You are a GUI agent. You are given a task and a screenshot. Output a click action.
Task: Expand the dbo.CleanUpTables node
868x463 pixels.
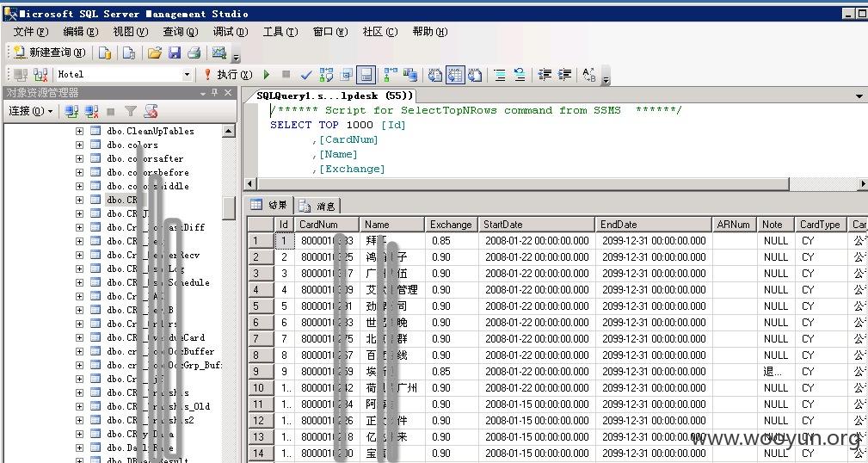79,131
